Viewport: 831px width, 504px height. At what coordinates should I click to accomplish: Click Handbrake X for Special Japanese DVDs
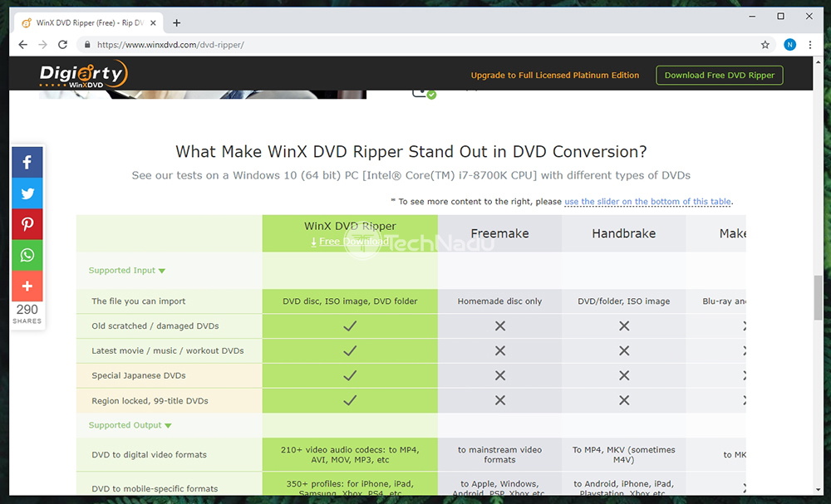(x=624, y=375)
